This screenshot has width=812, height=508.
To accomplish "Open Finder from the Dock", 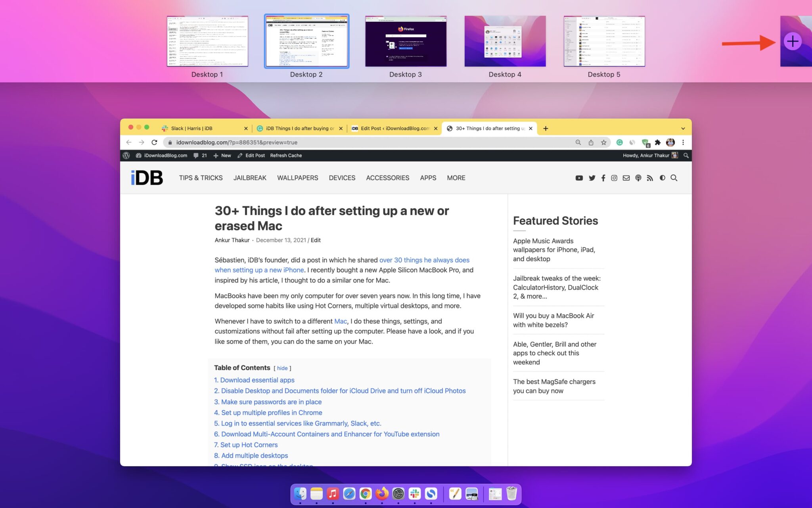I will coord(300,494).
